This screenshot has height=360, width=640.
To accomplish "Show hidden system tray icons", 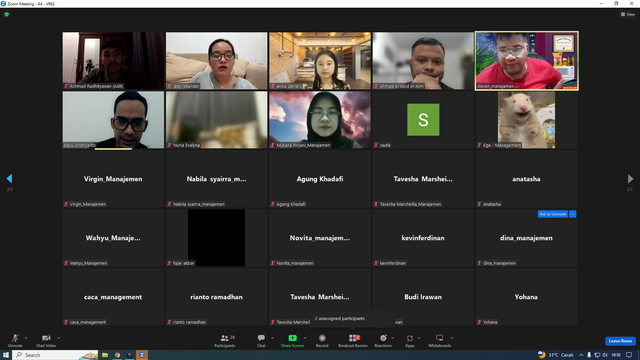I will pos(581,355).
